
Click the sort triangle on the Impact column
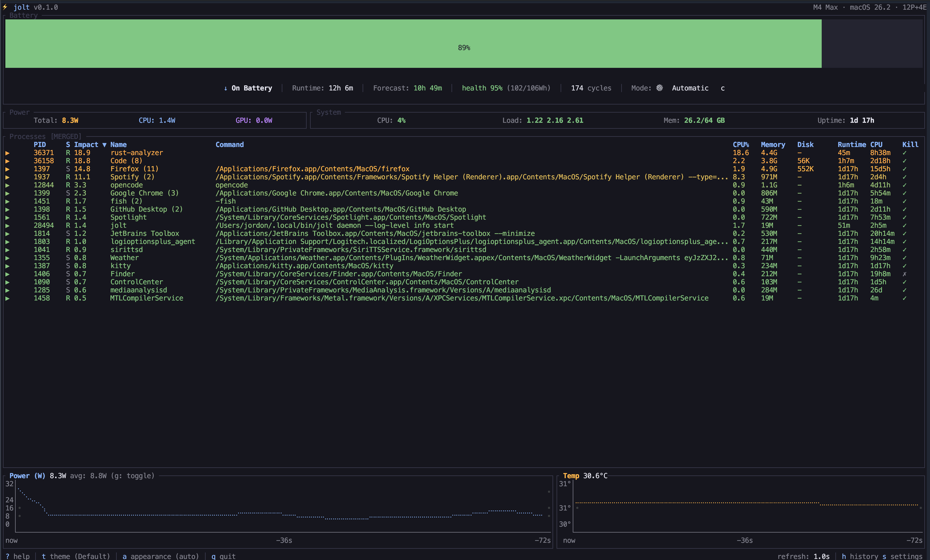105,144
